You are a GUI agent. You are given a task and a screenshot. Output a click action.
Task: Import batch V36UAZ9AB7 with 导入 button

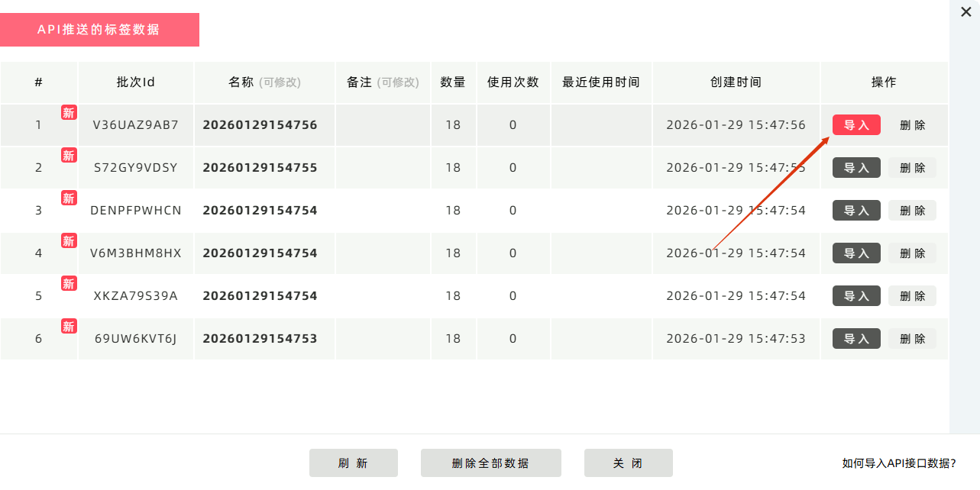tap(856, 125)
